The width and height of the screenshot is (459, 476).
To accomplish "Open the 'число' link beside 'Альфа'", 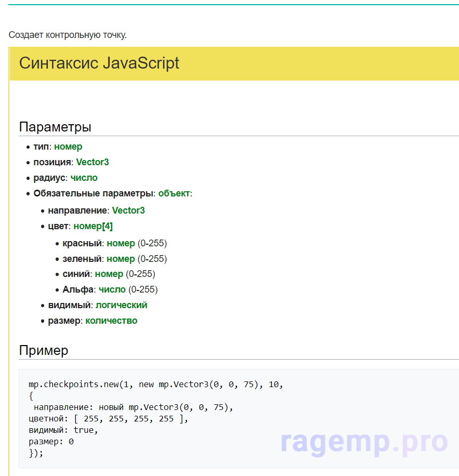I will coord(112,289).
